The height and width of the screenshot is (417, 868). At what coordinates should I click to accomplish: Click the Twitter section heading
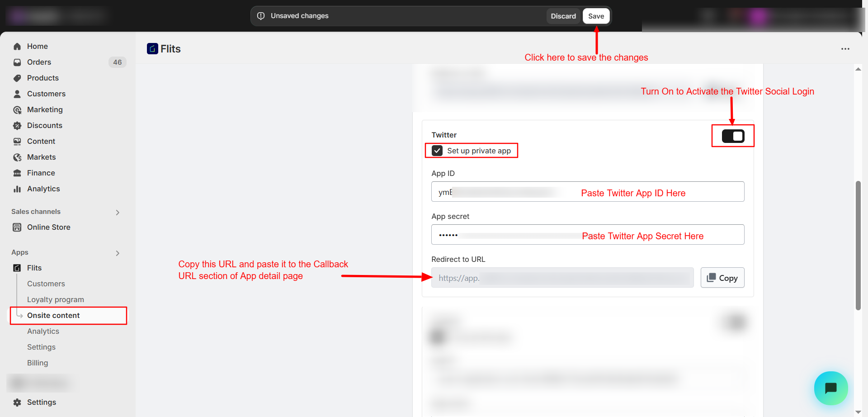(444, 135)
